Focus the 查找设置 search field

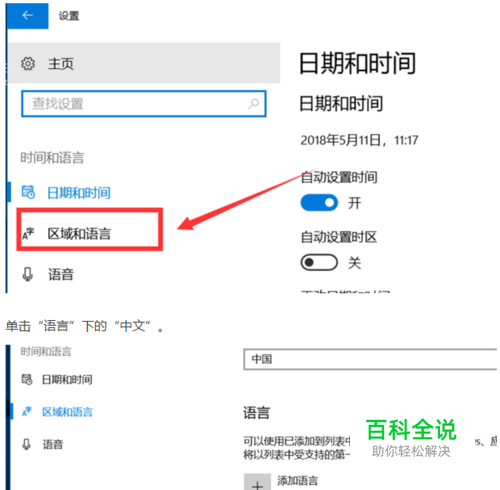click(144, 104)
